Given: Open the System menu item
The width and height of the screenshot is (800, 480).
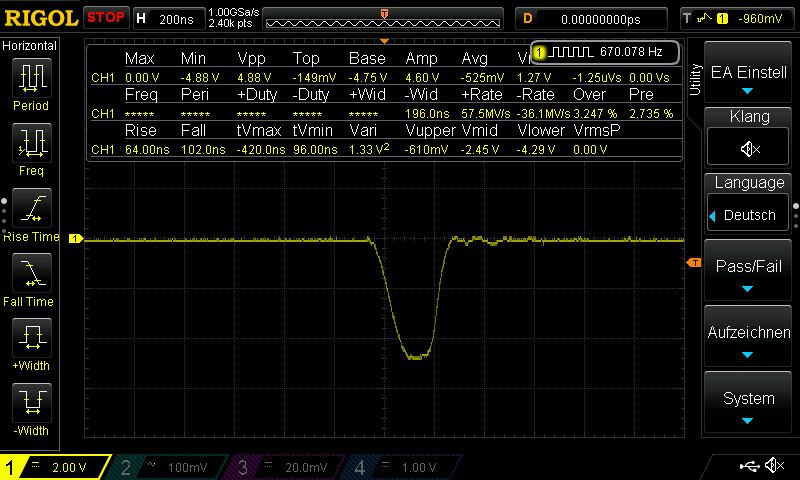Looking at the screenshot, I should pyautogui.click(x=749, y=405).
